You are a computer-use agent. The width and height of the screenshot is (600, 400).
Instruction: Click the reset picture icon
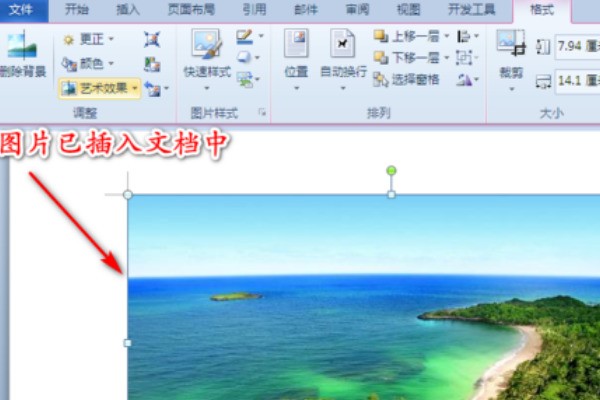coord(152,89)
